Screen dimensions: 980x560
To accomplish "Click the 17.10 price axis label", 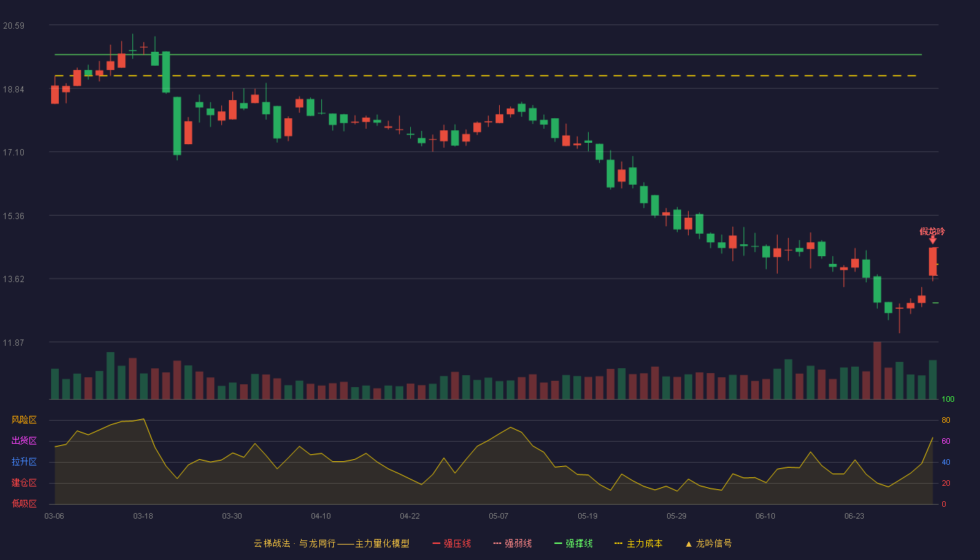I will 14,153.
